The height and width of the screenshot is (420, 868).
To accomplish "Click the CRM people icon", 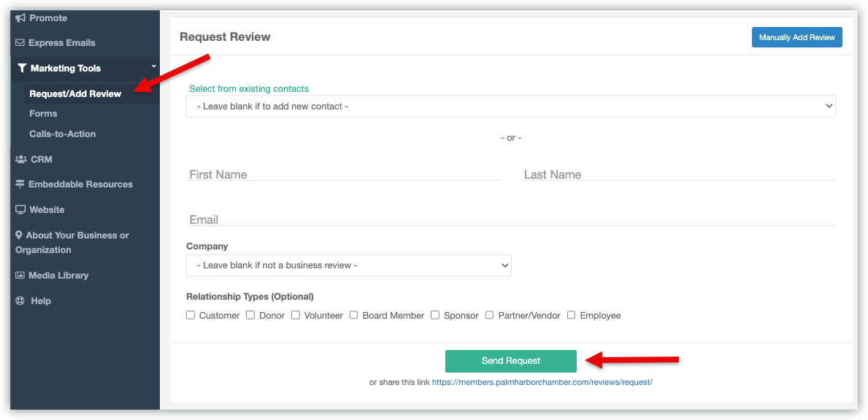I will (x=20, y=159).
